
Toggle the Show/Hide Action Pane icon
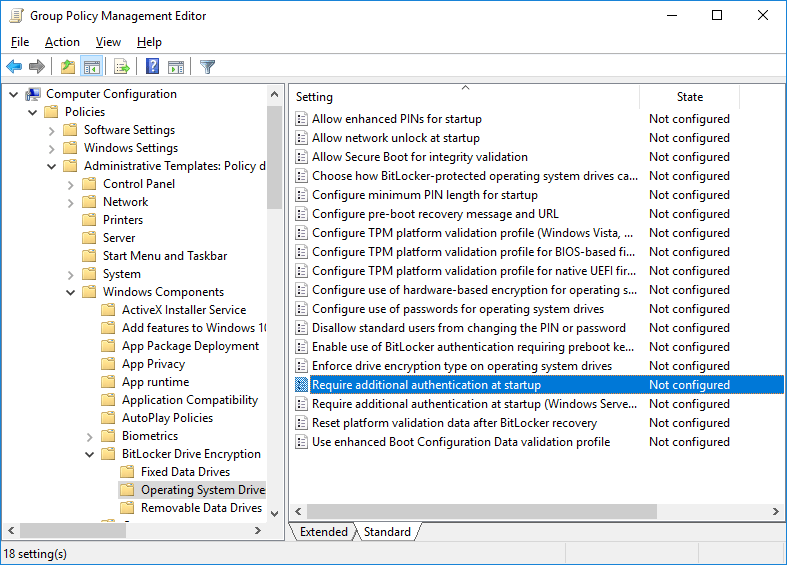[176, 66]
